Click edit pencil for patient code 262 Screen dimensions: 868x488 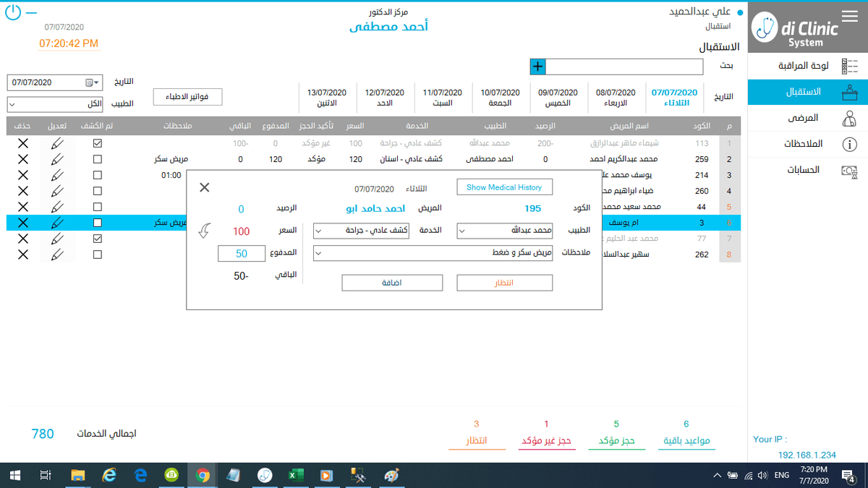[x=57, y=254]
